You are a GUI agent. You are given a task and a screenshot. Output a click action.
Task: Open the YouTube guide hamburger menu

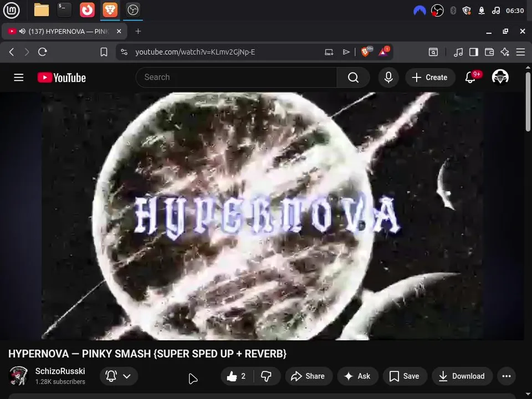(19, 78)
